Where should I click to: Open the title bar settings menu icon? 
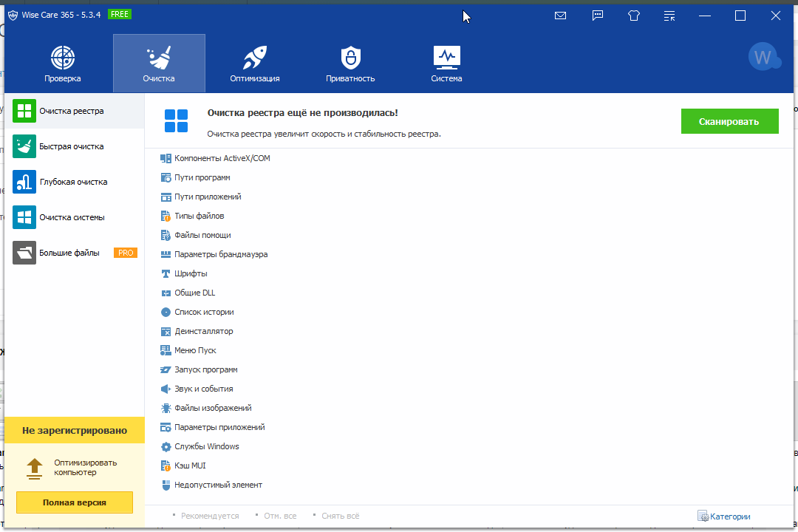click(x=669, y=16)
